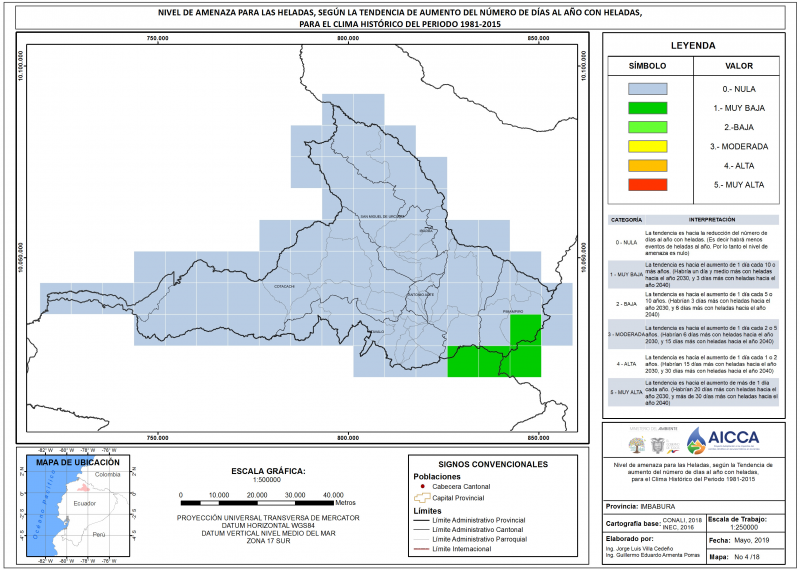
Task: Click the '5 - MUY ALTA' category row label
Action: click(626, 392)
